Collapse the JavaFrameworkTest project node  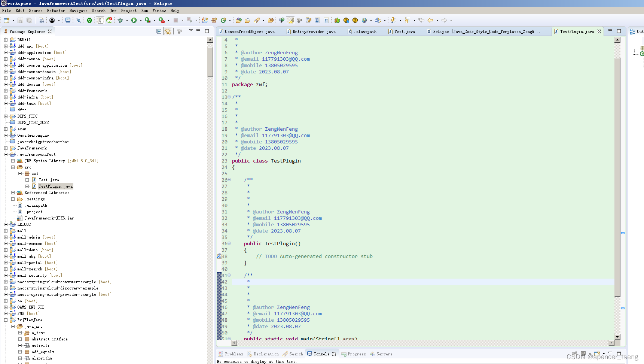(6, 154)
